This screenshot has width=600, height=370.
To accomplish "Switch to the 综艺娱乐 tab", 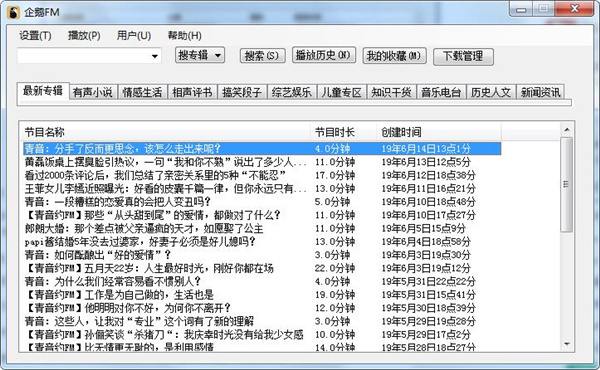I will [x=292, y=92].
